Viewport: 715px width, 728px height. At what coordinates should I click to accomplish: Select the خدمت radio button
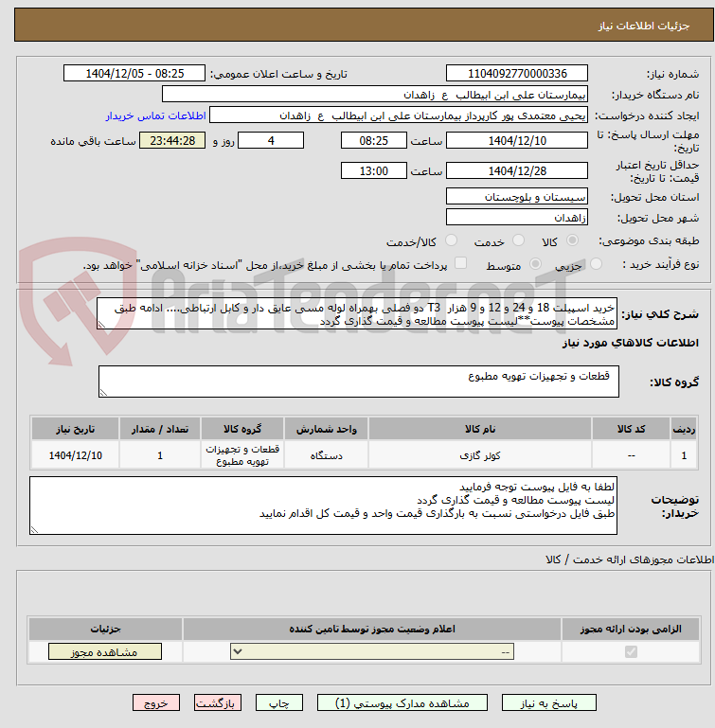(x=518, y=240)
